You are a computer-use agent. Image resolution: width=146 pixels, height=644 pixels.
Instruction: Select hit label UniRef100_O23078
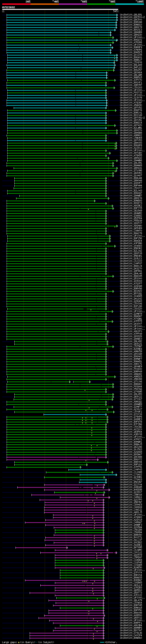[131, 98]
